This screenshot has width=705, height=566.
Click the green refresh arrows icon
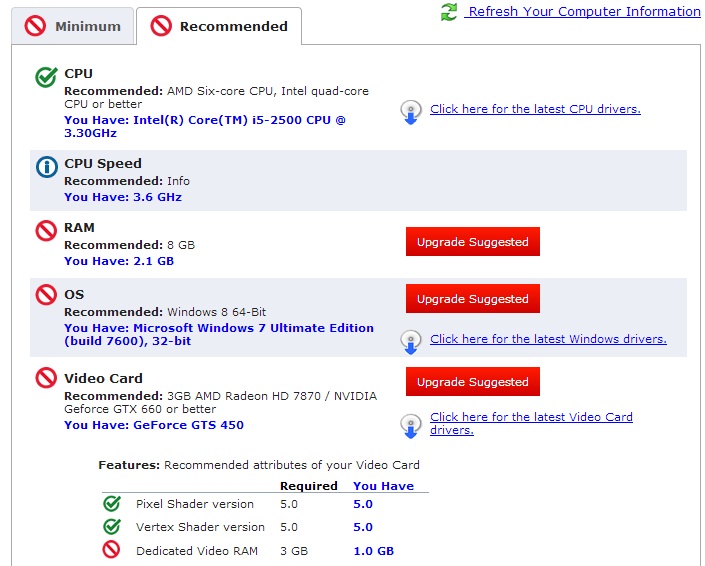[x=449, y=12]
